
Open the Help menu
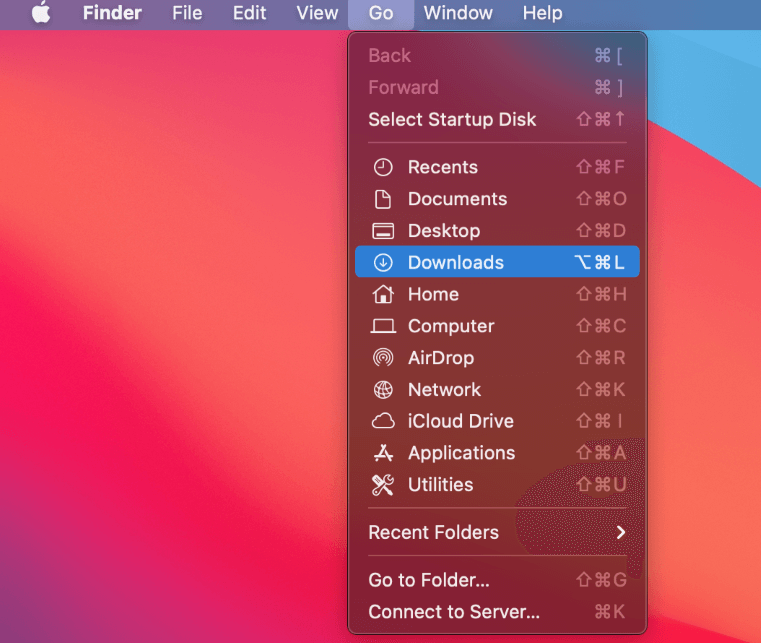543,13
